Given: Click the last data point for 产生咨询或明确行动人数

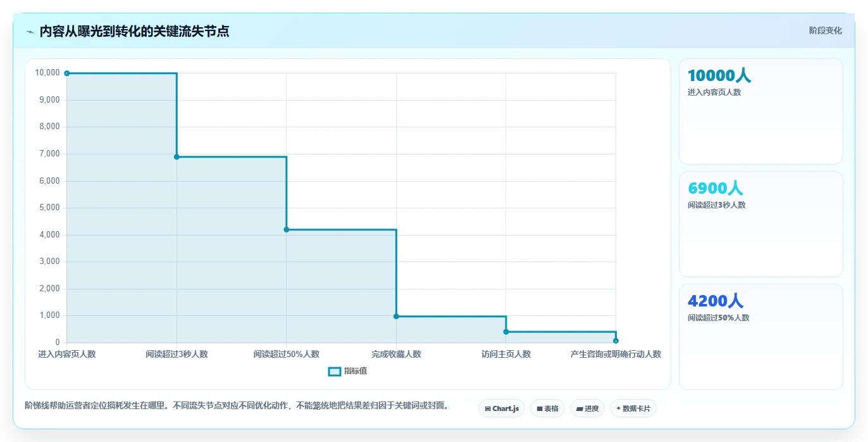Looking at the screenshot, I should click(616, 341).
